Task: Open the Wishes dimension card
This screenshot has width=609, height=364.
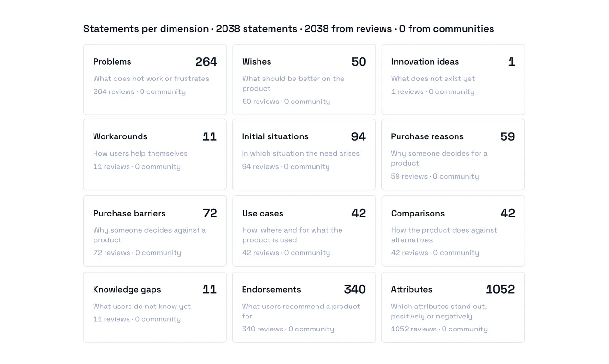Action: pos(304,80)
